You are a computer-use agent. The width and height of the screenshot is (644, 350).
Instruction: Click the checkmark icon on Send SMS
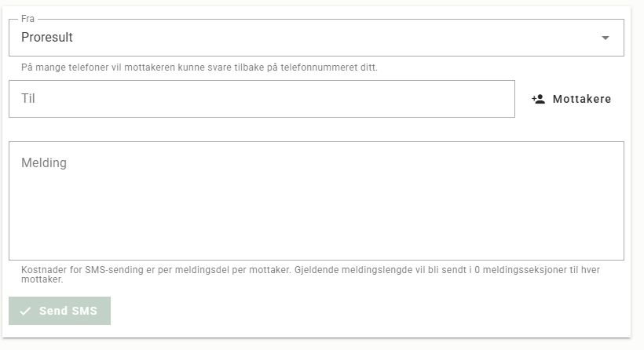click(25, 311)
